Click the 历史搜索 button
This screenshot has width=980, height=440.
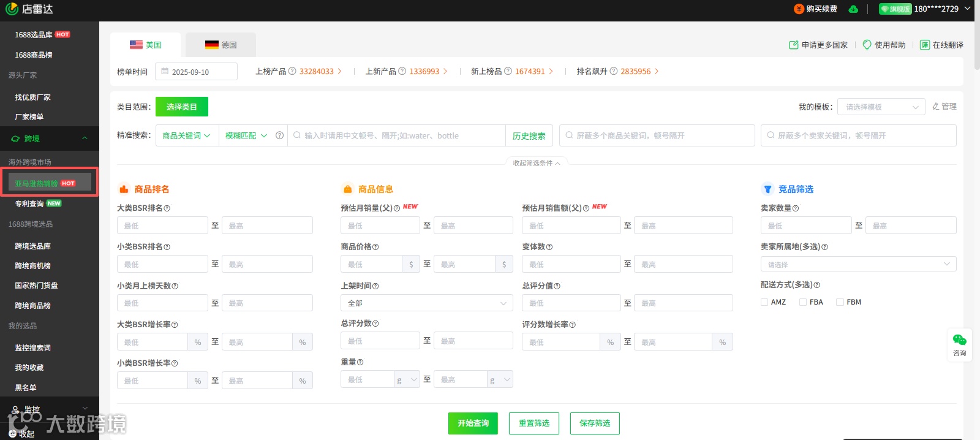pyautogui.click(x=529, y=135)
